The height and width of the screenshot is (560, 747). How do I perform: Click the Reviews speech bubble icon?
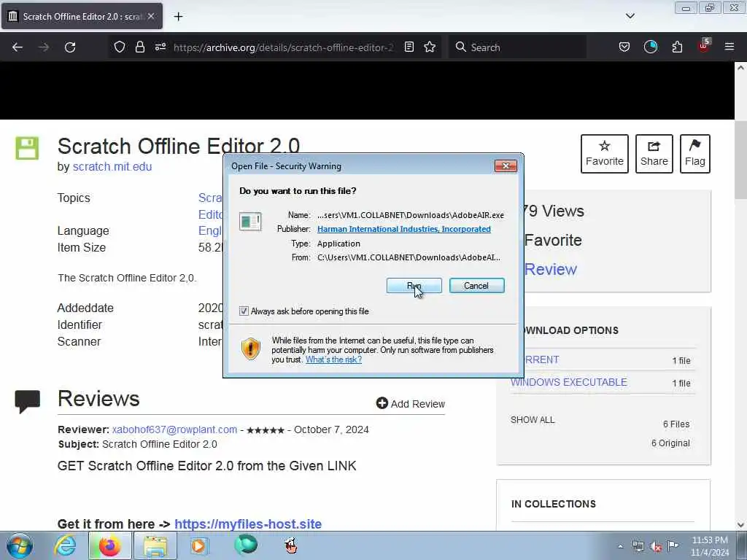pos(27,402)
